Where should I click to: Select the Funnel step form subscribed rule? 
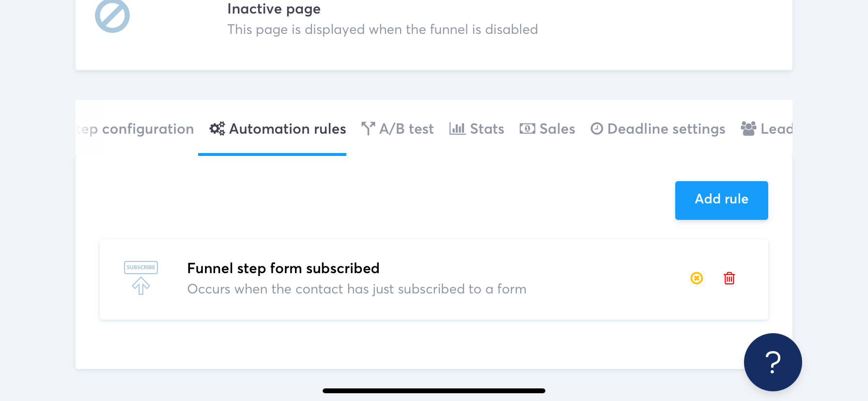point(283,268)
